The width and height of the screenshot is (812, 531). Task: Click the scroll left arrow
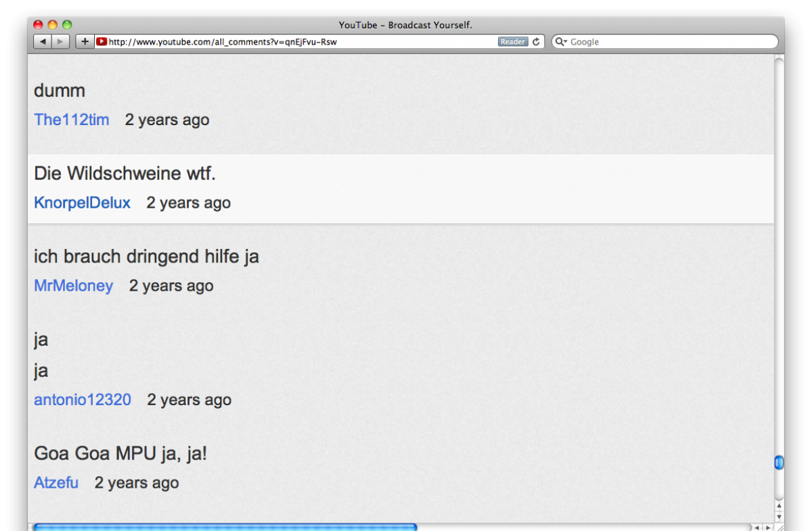tap(758, 527)
